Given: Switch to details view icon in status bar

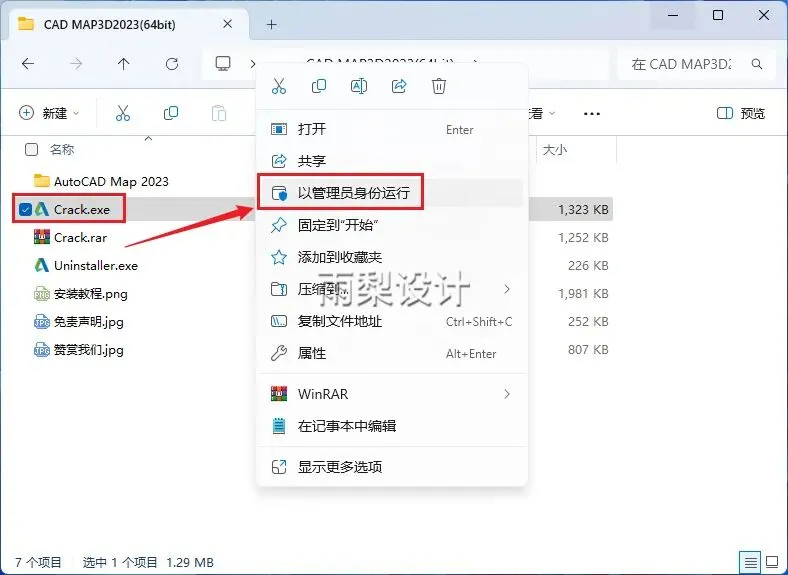Looking at the screenshot, I should tap(750, 561).
